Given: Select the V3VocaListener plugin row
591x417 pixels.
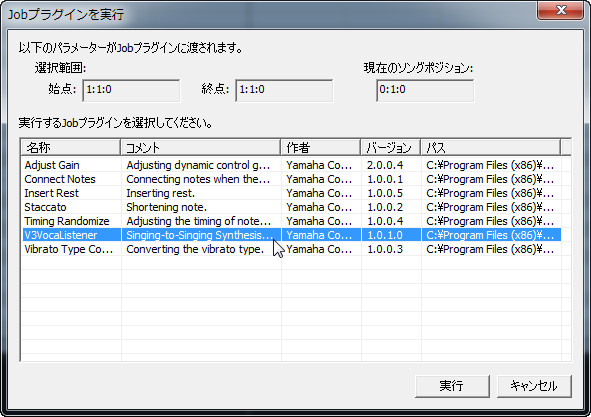Looking at the screenshot, I should point(292,235).
